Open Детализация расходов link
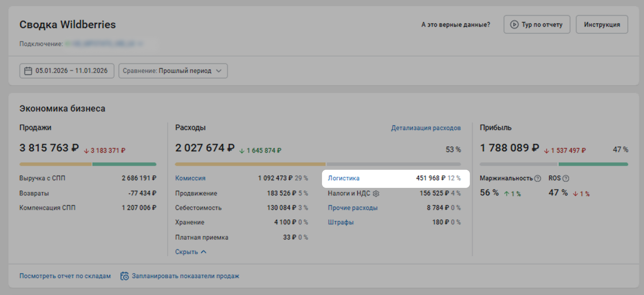Image resolution: width=644 pixels, height=295 pixels. pos(426,128)
